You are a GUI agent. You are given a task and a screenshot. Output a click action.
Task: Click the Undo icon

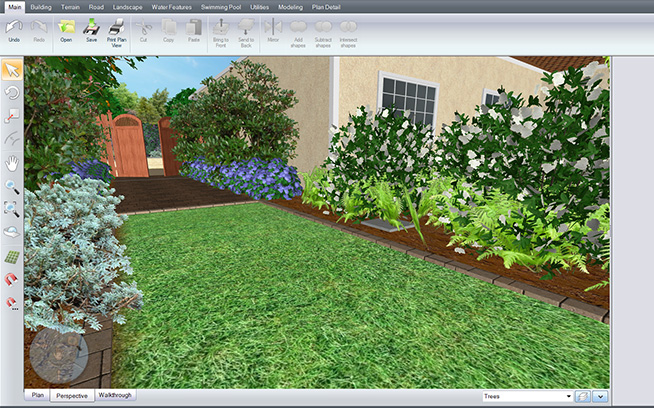pyautogui.click(x=13, y=28)
